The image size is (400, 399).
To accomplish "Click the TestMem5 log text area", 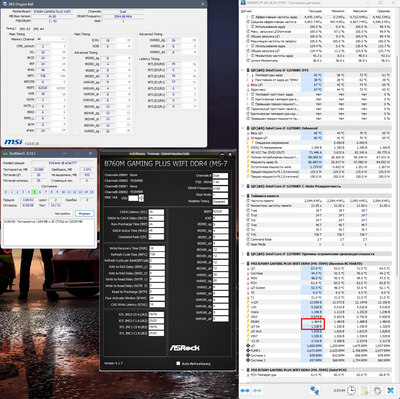I will (x=49, y=232).
